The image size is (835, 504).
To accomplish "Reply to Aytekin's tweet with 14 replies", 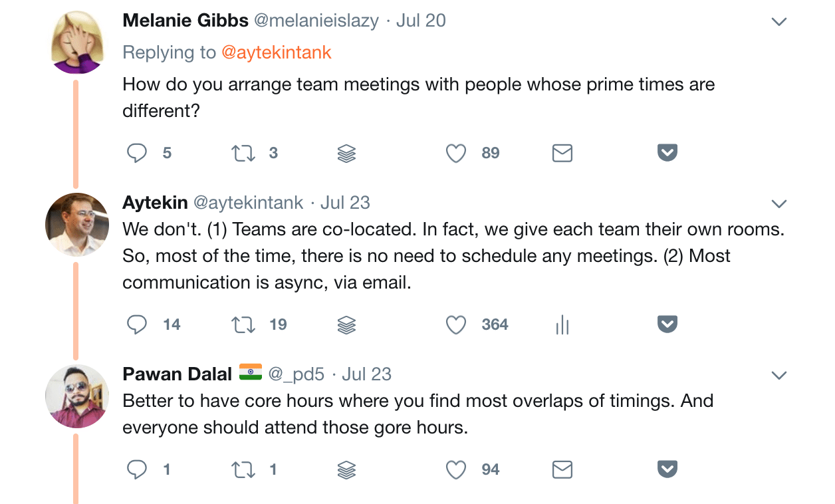I will 137,325.
